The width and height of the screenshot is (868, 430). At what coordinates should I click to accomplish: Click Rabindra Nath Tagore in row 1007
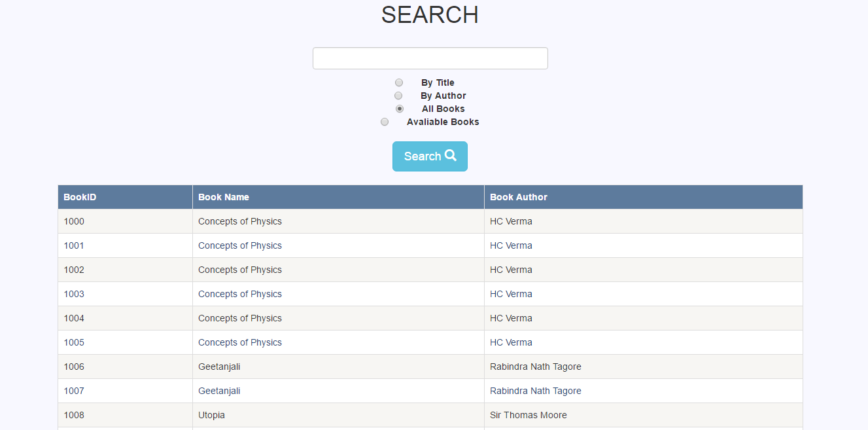click(536, 391)
